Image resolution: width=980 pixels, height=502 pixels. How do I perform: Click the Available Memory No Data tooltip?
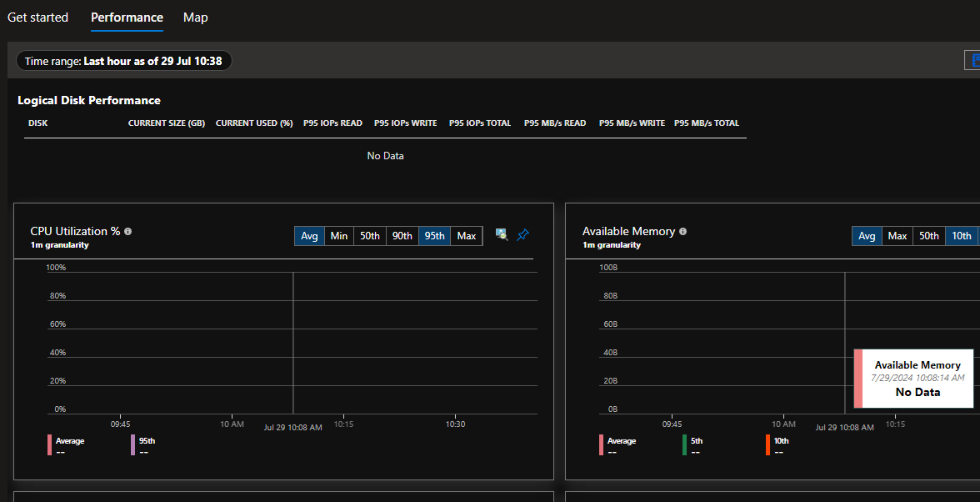pos(913,379)
